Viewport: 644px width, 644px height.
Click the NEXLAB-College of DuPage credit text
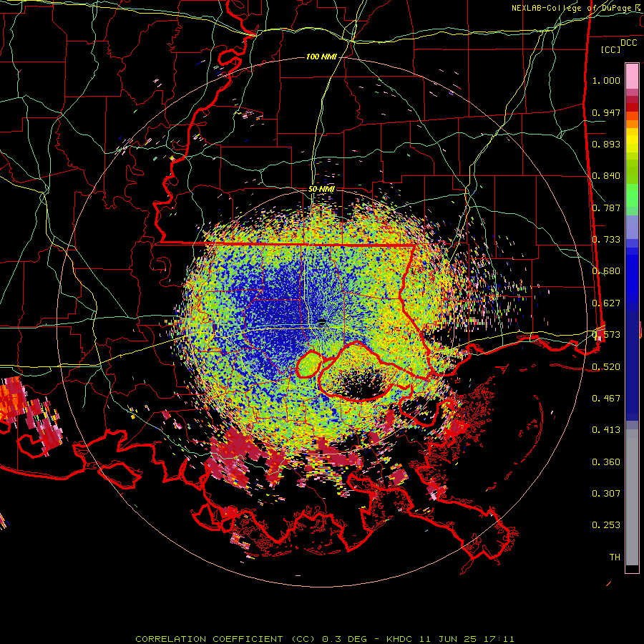click(574, 8)
